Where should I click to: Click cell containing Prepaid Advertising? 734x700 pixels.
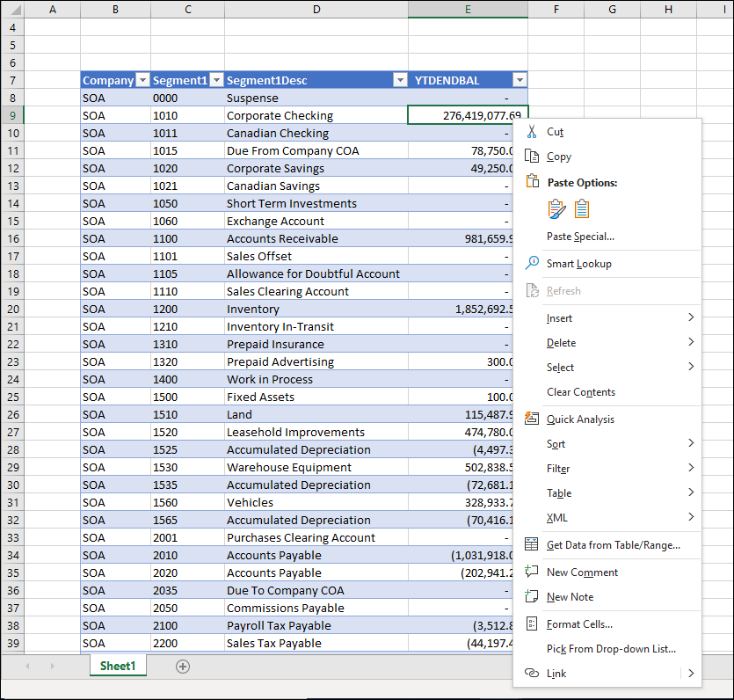[x=316, y=362]
